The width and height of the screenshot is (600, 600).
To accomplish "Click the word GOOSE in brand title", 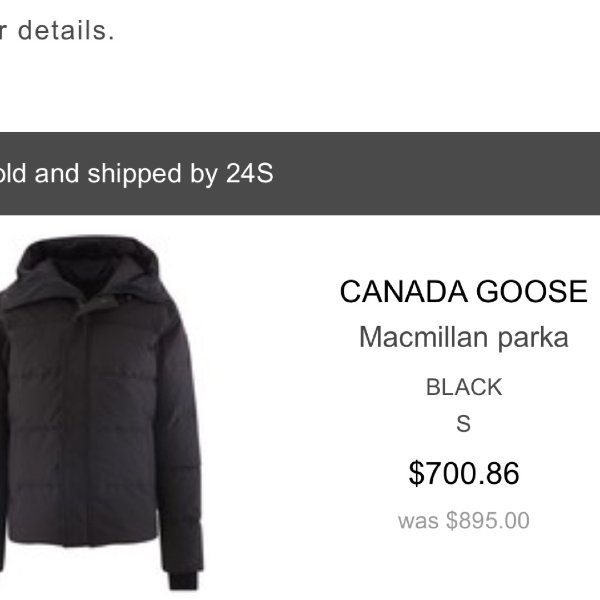I will (x=532, y=292).
